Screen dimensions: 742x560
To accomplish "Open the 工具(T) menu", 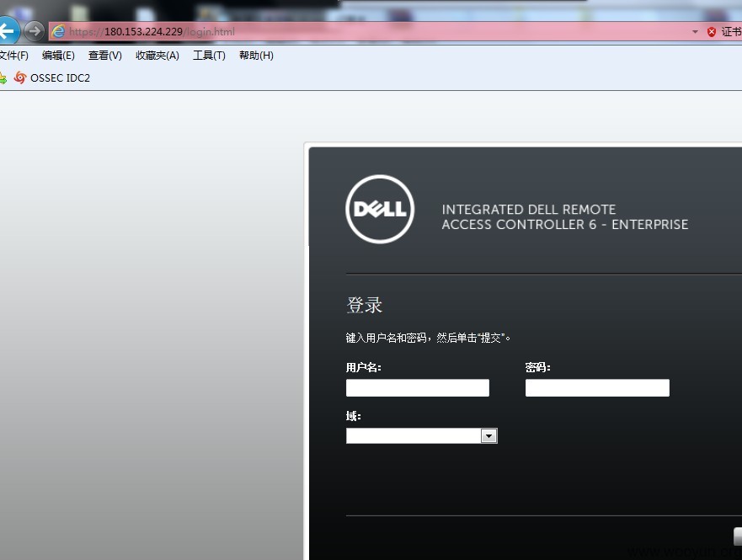I will click(x=209, y=56).
